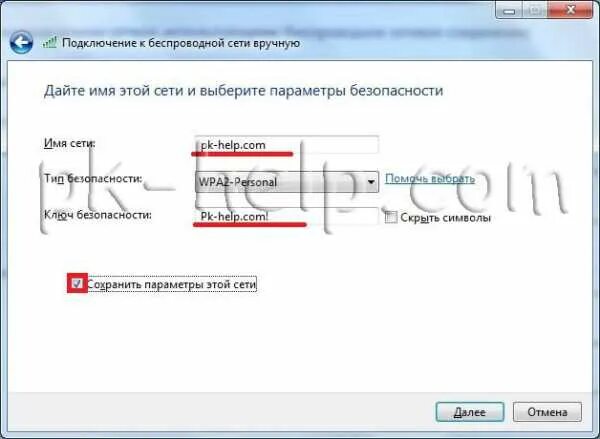Toggle the hide characters checkbox
Screen dimensions: 600x439
pos(391,217)
